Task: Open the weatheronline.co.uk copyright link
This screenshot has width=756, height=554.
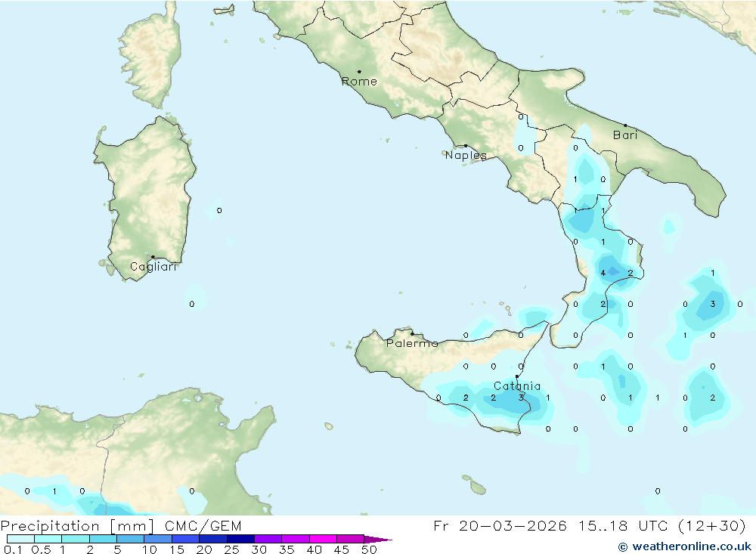Action: pyautogui.click(x=685, y=546)
